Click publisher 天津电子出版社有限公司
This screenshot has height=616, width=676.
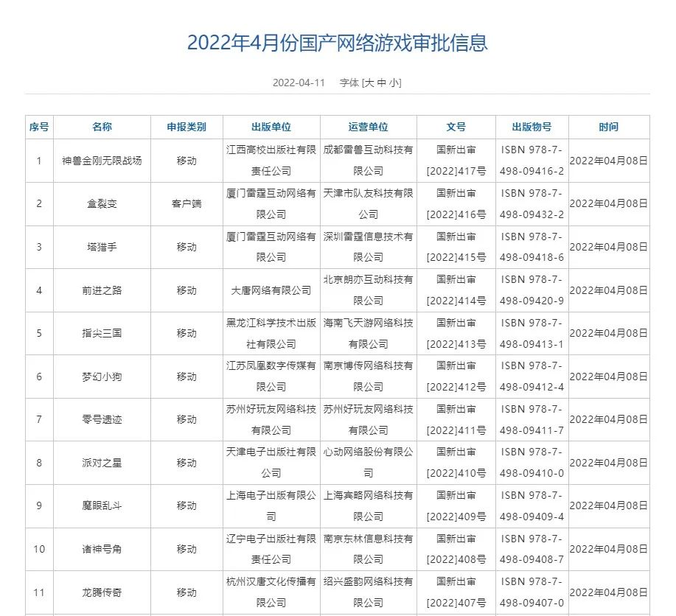(271, 463)
